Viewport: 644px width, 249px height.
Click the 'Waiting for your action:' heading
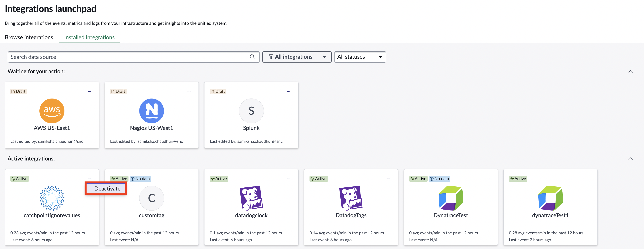(x=36, y=72)
